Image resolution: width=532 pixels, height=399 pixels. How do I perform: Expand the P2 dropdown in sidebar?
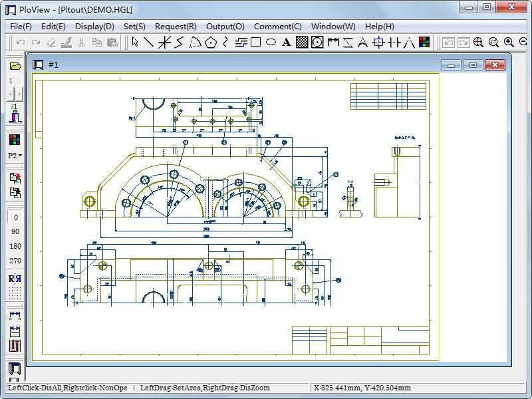click(x=15, y=156)
